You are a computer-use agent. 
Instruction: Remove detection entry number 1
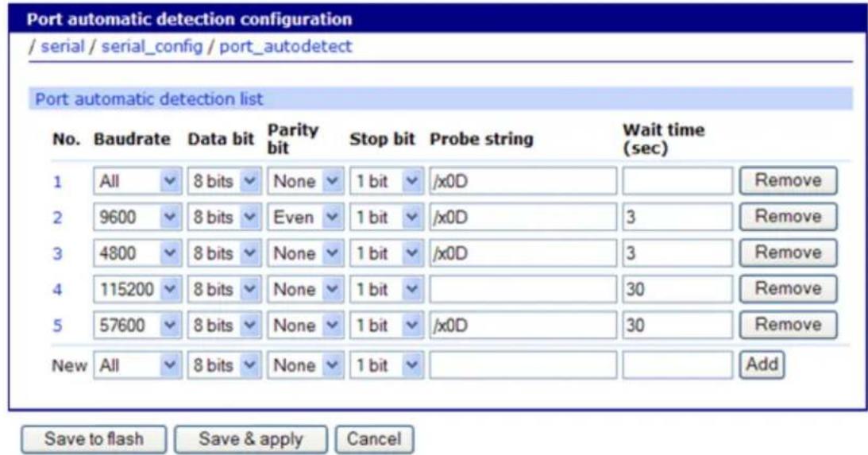pos(789,180)
